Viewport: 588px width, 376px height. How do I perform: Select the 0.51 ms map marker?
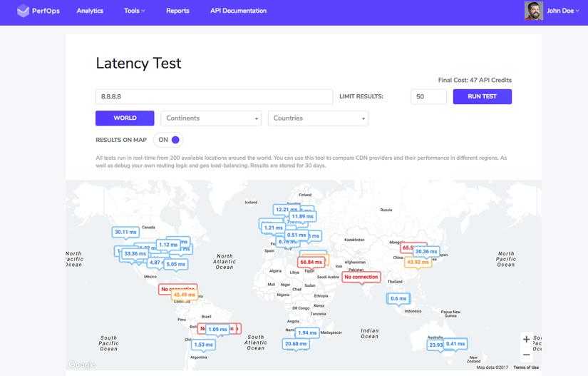[x=296, y=235]
